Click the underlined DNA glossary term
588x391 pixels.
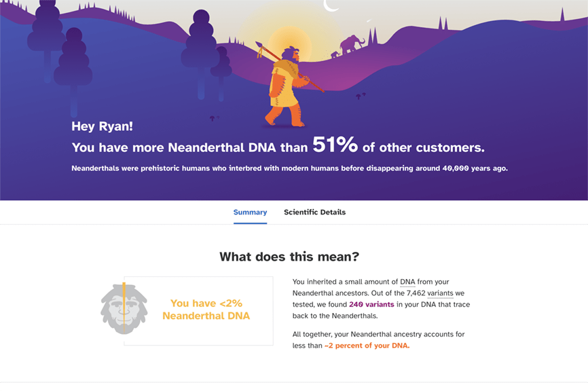tap(407, 282)
